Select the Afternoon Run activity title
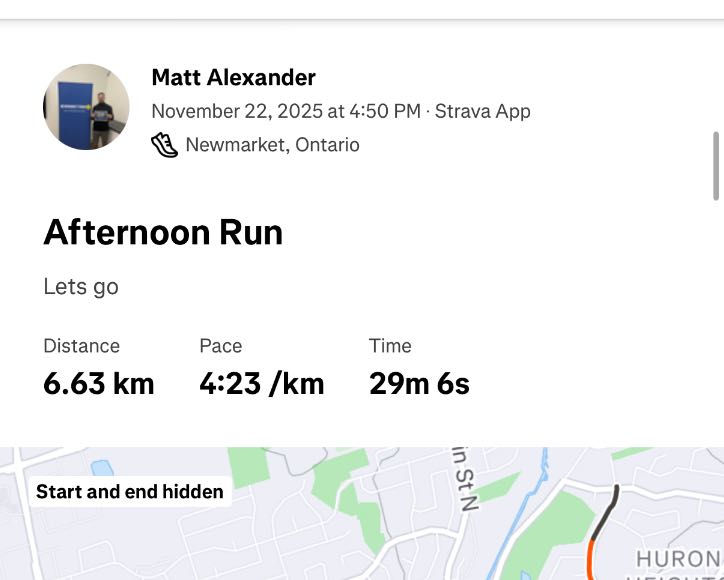This screenshot has height=580, width=724. click(x=163, y=233)
